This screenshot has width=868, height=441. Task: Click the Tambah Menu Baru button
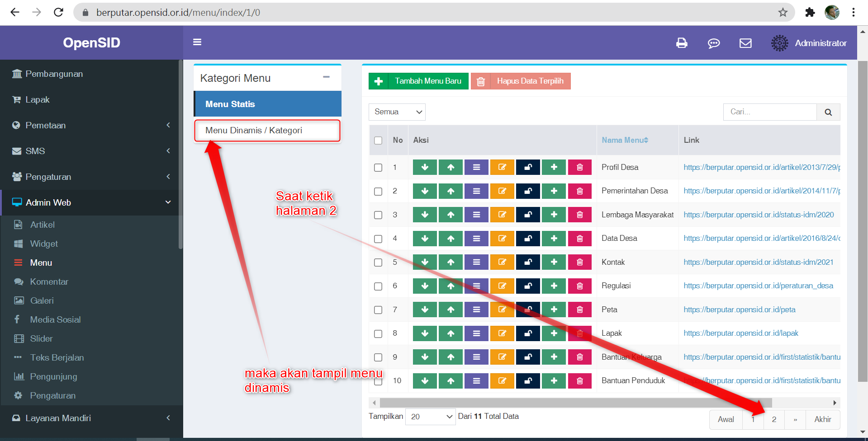click(x=417, y=81)
